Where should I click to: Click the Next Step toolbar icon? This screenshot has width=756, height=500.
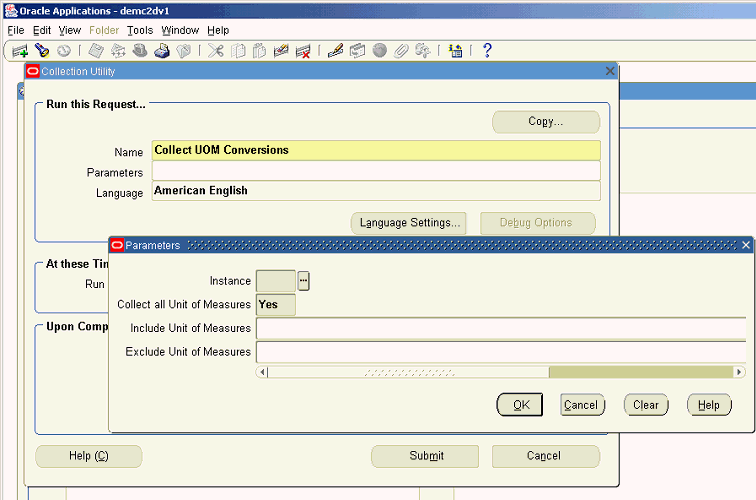click(118, 51)
